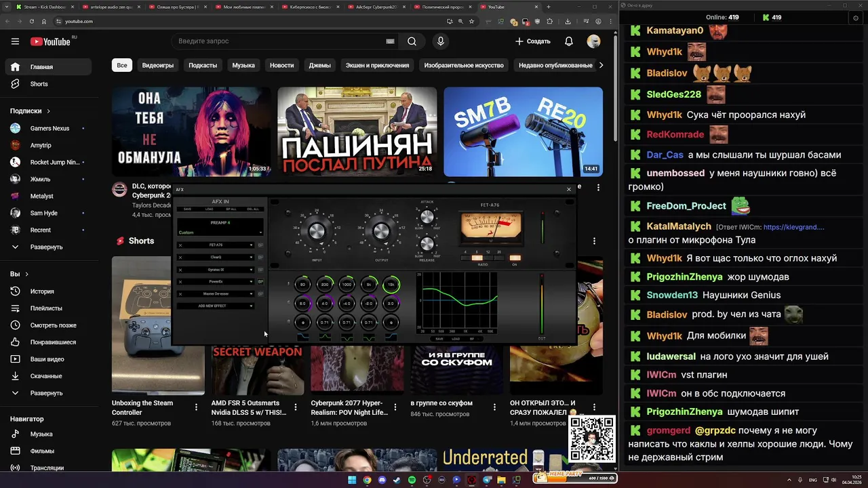Open Shorts in the sidebar

pos(49,84)
